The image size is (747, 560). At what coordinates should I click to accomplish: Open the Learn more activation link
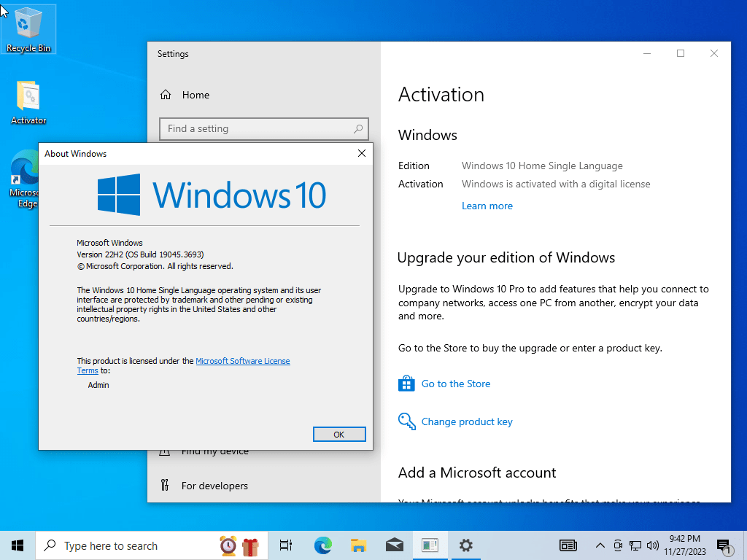487,206
